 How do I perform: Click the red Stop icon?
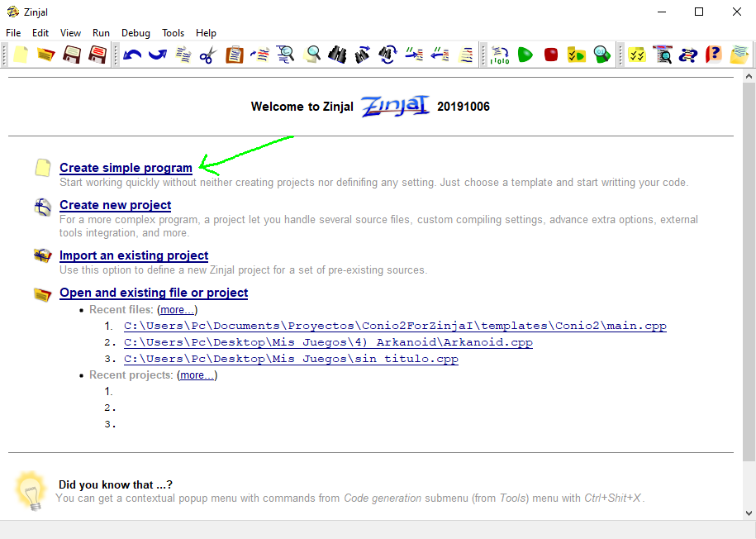point(550,55)
